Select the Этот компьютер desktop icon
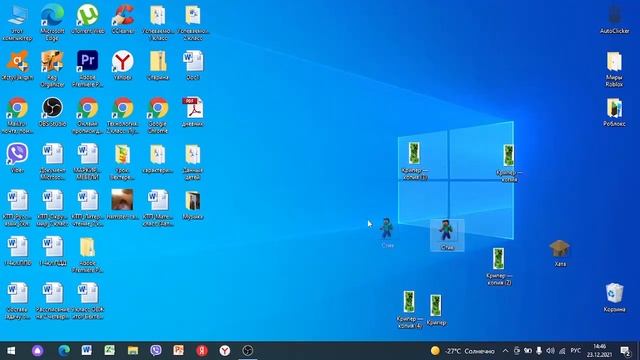Image resolution: width=640 pixels, height=360 pixels. (x=17, y=22)
